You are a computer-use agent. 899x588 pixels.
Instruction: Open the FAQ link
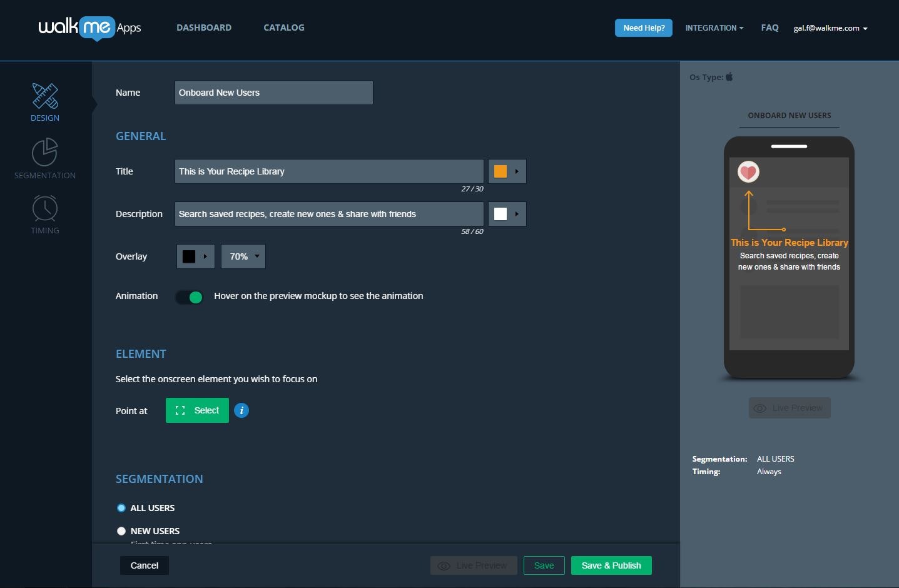tap(769, 28)
